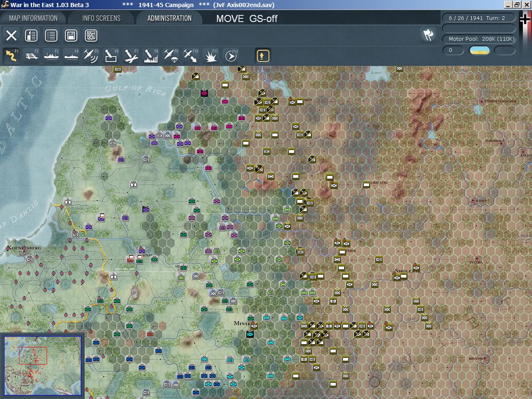This screenshot has width=532, height=399.
Task: Click the Smolensk city label
Action: click(x=407, y=271)
